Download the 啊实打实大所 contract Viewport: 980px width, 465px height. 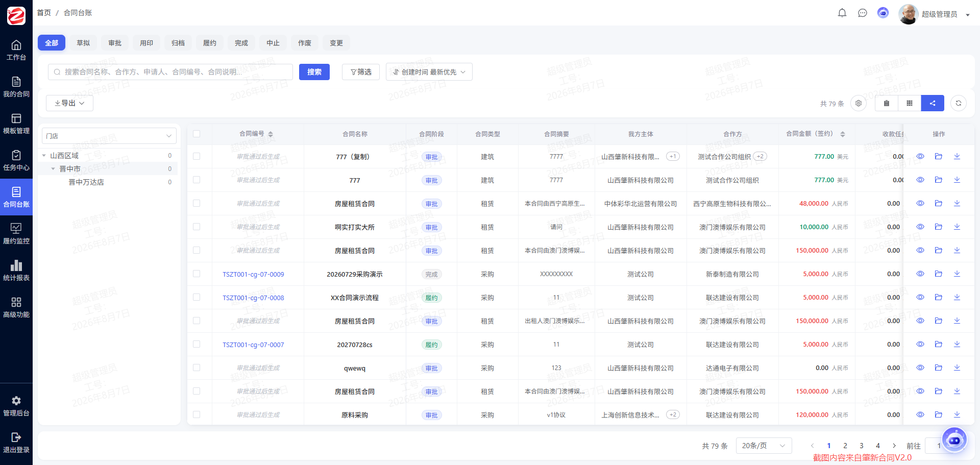click(957, 227)
